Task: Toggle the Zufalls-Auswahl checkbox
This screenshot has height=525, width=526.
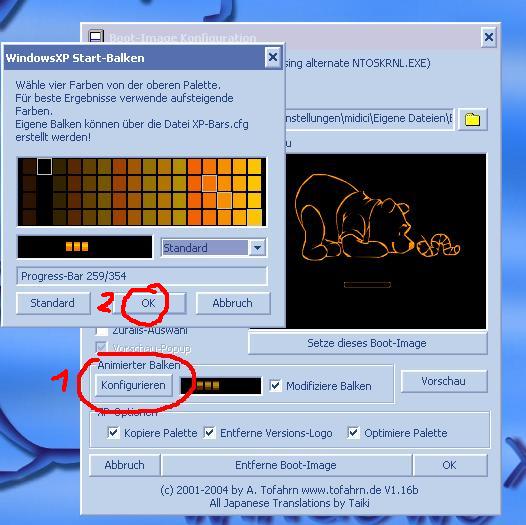Action: pos(102,331)
